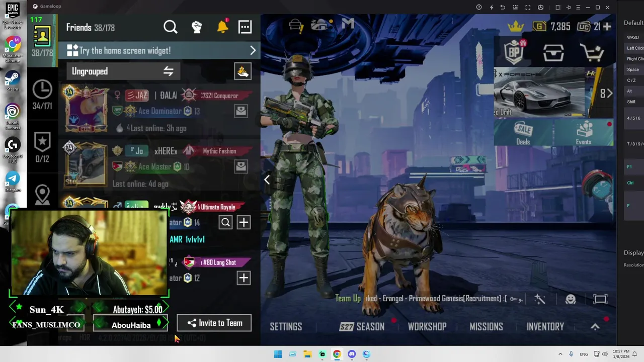Image resolution: width=644 pixels, height=362 pixels.
Task: Open the Windows Start button
Action: (x=278, y=354)
